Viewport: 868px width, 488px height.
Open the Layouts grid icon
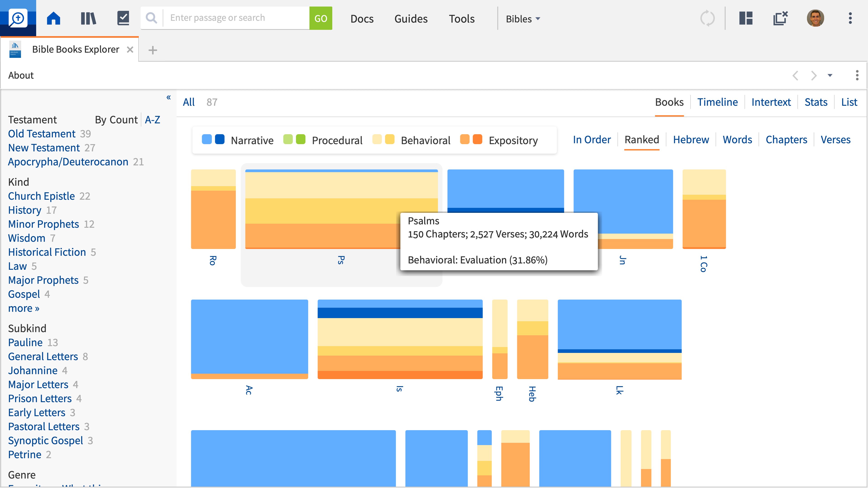(746, 18)
